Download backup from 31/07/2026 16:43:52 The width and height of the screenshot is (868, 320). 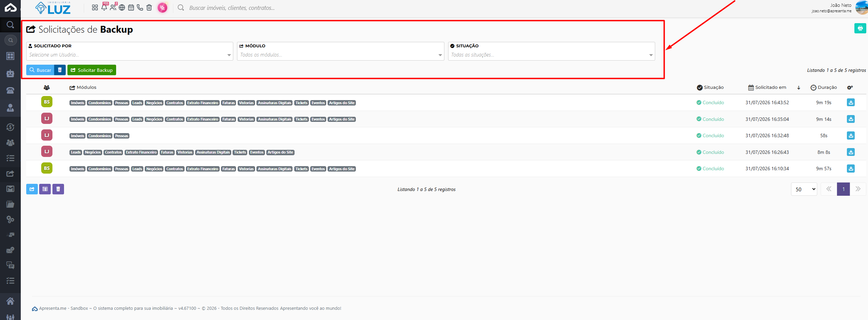850,102
